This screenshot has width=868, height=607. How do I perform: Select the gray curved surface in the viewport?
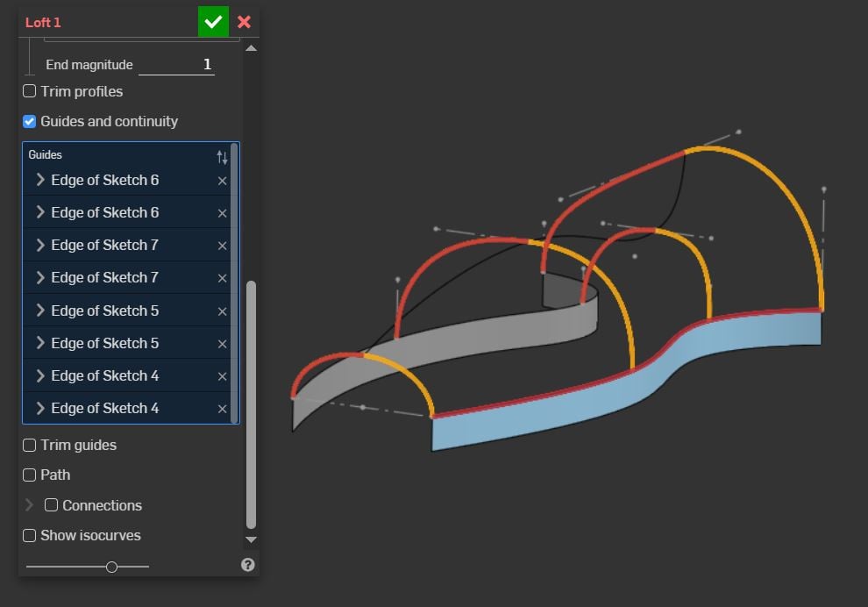point(471,340)
